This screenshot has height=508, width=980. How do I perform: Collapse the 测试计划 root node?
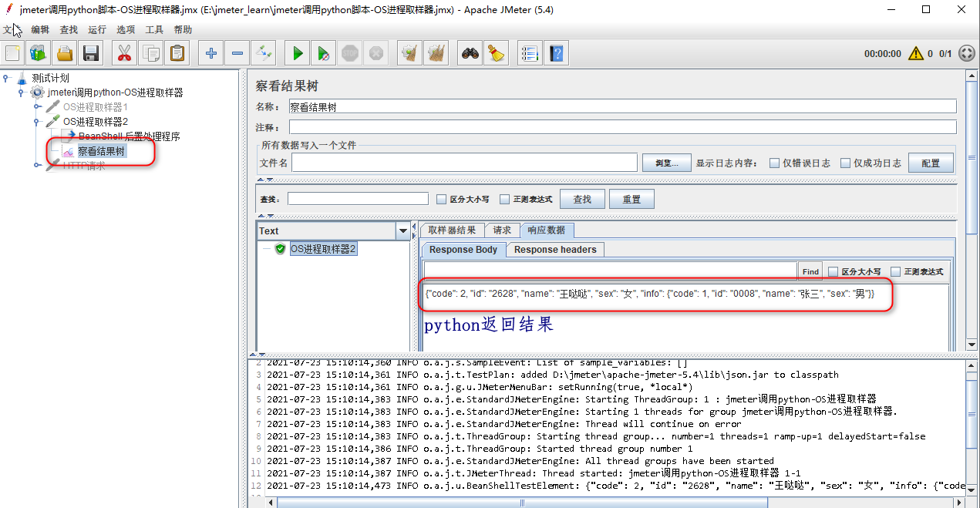tap(7, 78)
